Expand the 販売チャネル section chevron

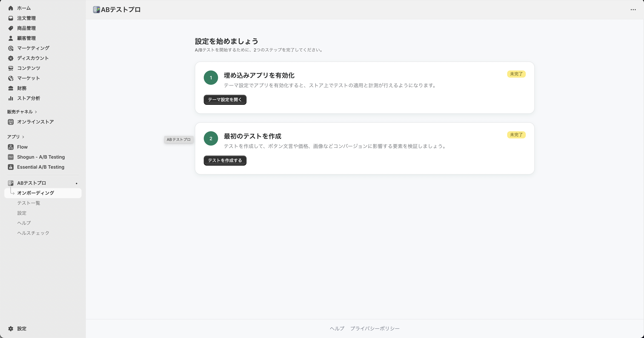coord(36,112)
